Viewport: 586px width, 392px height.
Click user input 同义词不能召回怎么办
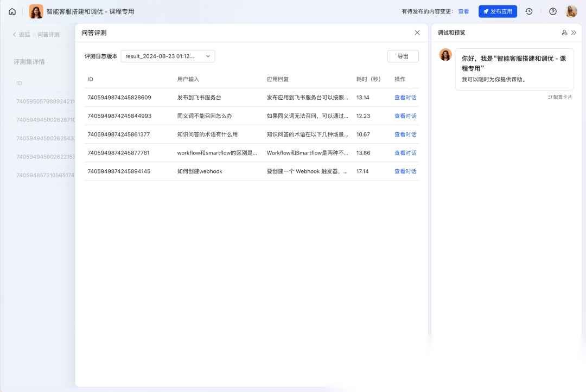coord(205,116)
